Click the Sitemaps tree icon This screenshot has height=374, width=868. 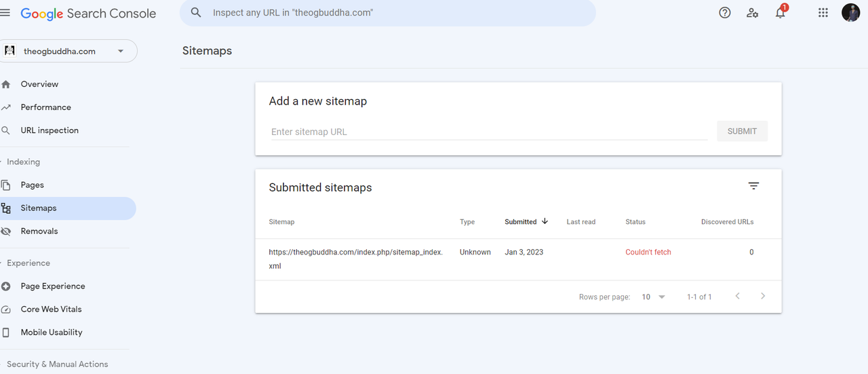(x=6, y=208)
